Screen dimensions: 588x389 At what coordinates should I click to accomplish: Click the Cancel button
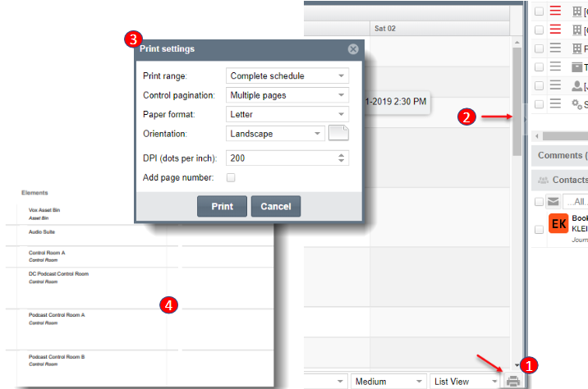(276, 206)
